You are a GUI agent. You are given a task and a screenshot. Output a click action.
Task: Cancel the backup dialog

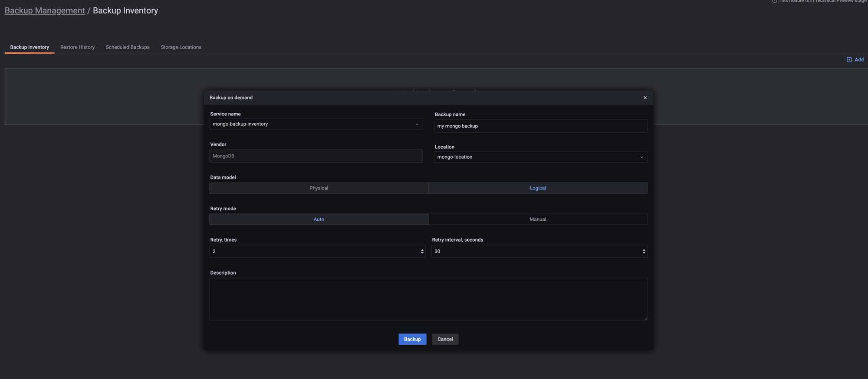click(445, 339)
